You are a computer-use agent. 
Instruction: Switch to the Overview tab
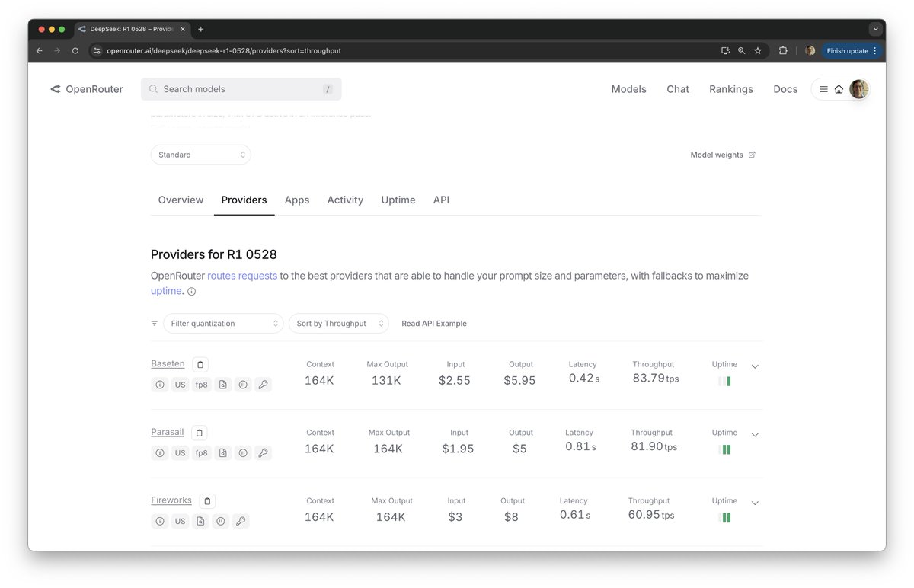[181, 200]
